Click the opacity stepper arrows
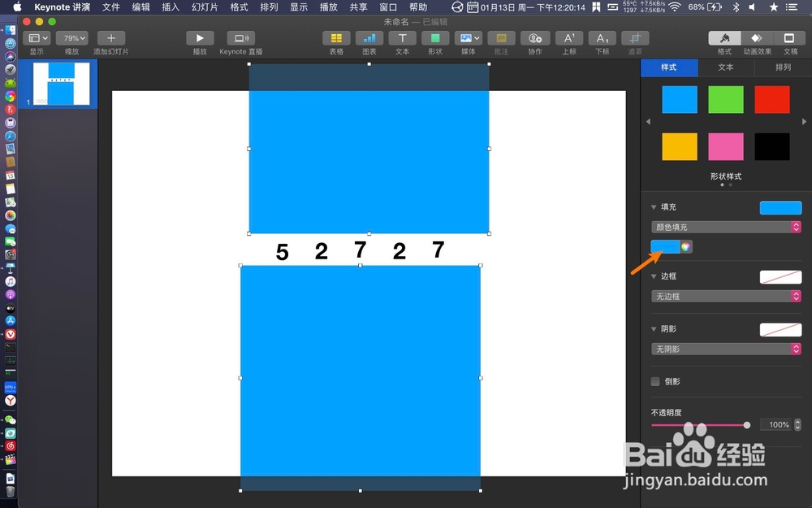Screen dimensions: 812x508 [x=797, y=424]
